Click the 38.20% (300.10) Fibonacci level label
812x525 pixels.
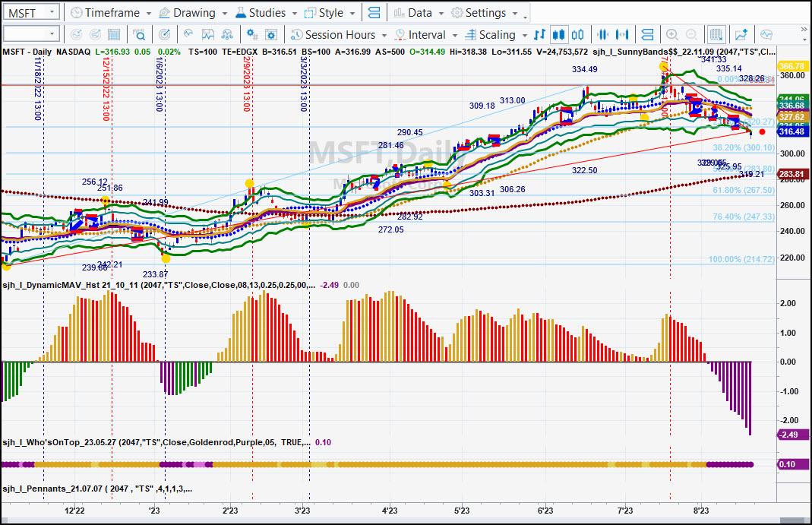click(x=744, y=147)
